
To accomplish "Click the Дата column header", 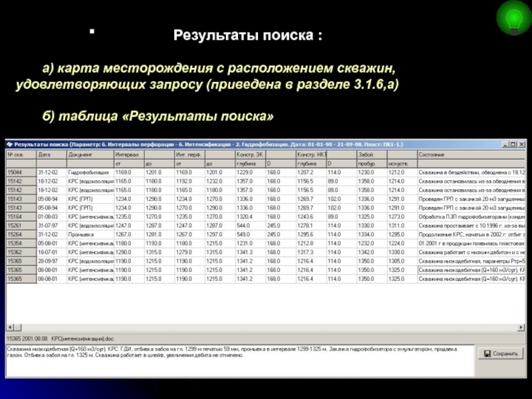I will 51,154.
